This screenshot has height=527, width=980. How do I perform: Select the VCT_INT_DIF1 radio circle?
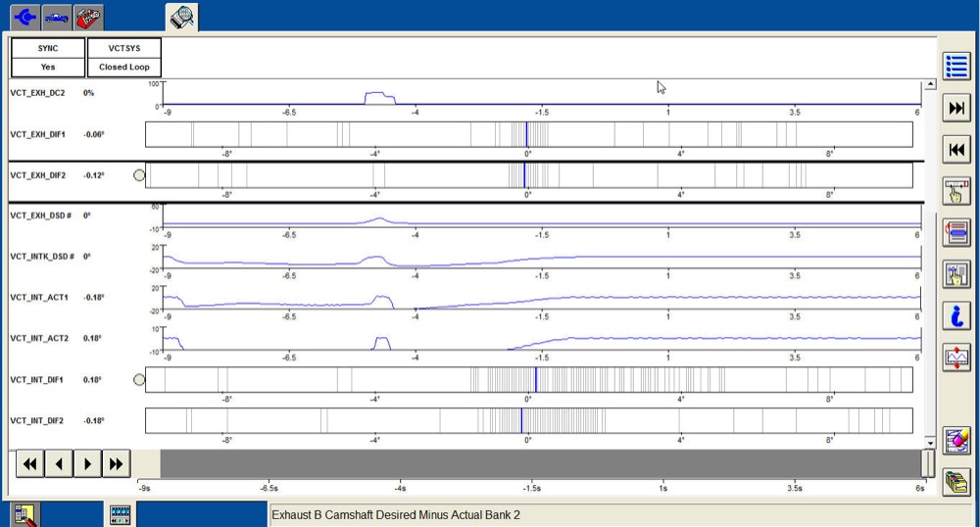(x=138, y=379)
